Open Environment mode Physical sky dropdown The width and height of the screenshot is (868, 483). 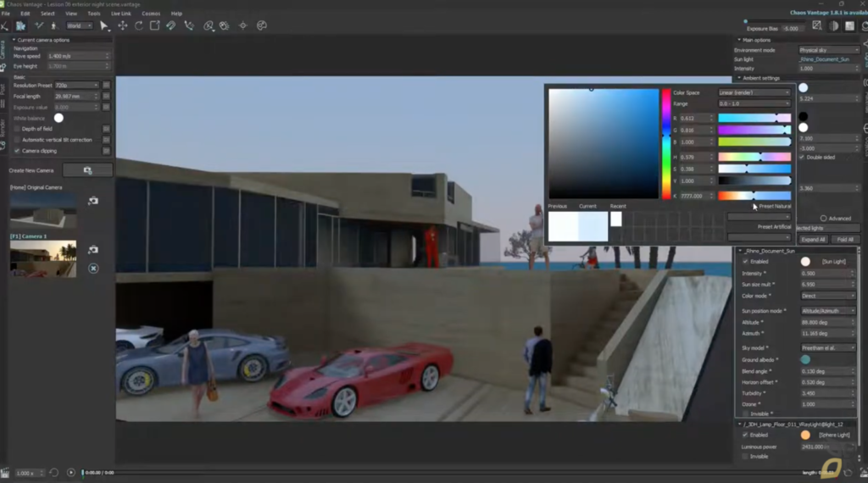pyautogui.click(x=829, y=50)
